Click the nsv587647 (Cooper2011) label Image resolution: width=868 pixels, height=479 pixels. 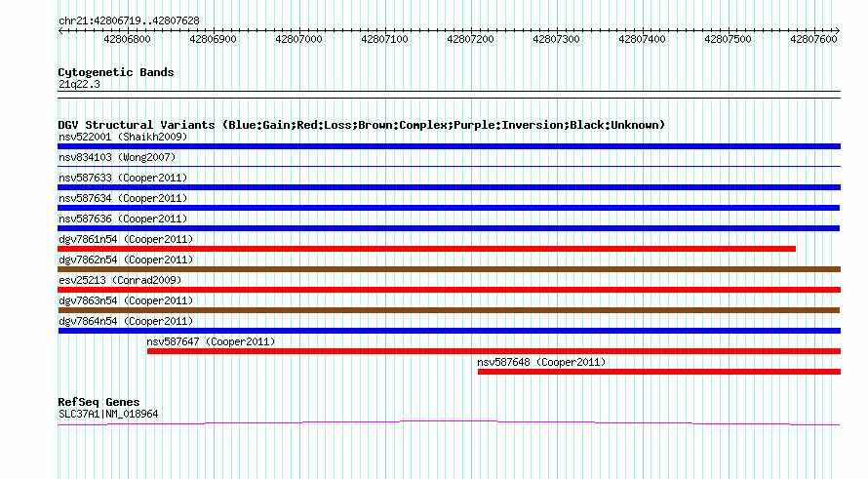tap(211, 341)
